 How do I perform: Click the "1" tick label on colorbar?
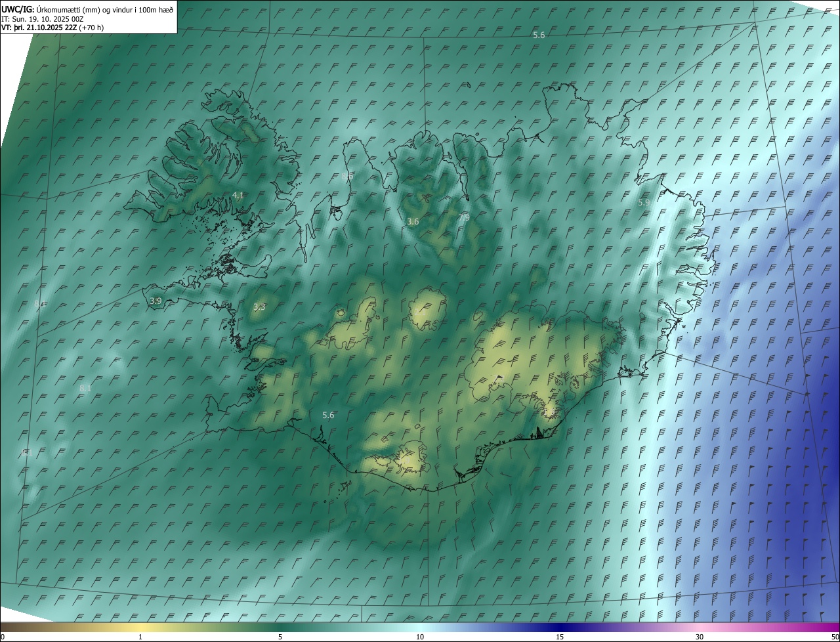[140, 637]
